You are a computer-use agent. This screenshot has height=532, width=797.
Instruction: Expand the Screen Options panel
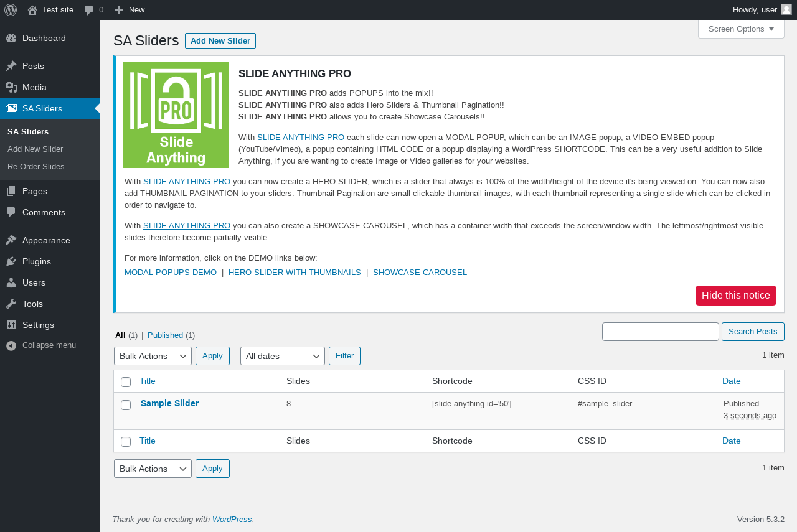(741, 29)
